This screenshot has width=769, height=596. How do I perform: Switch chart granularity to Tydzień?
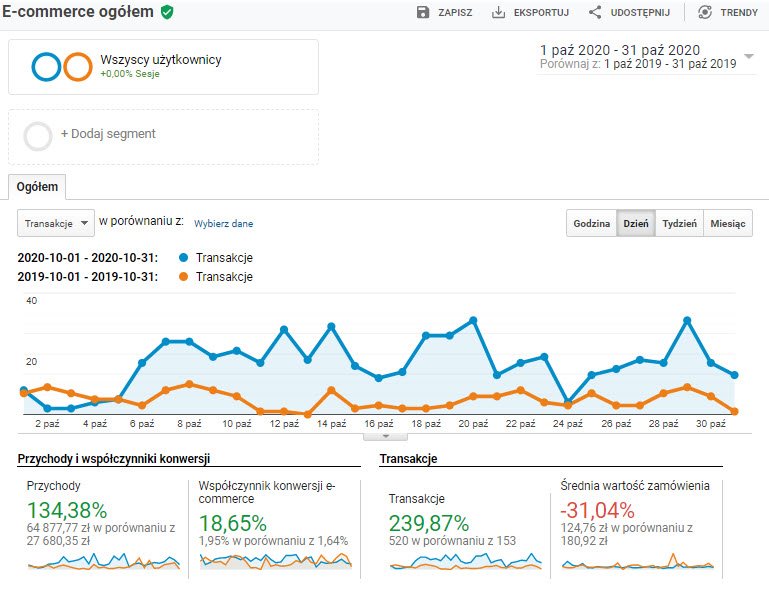pos(679,224)
